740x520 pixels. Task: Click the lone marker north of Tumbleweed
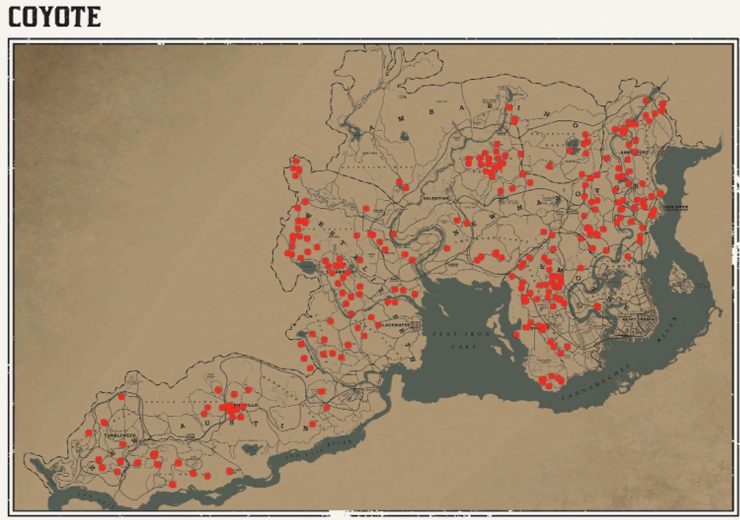(x=122, y=396)
